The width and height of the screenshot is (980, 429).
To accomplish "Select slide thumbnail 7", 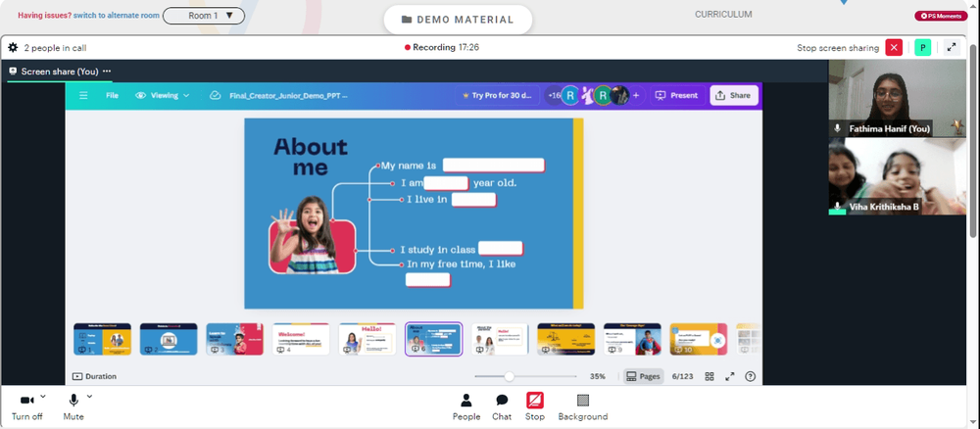I will tap(500, 339).
